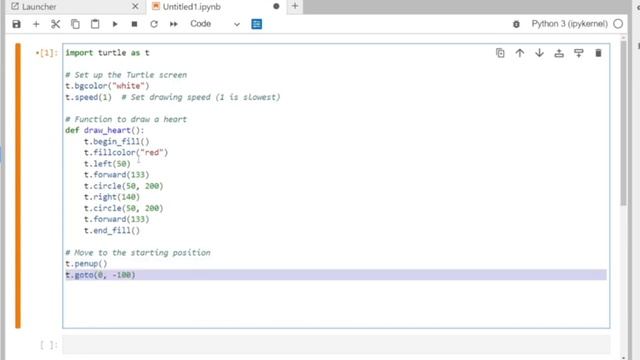Image resolution: width=640 pixels, height=360 pixels.
Task: Click the [1] cell execution prompt
Action: click(x=47, y=53)
